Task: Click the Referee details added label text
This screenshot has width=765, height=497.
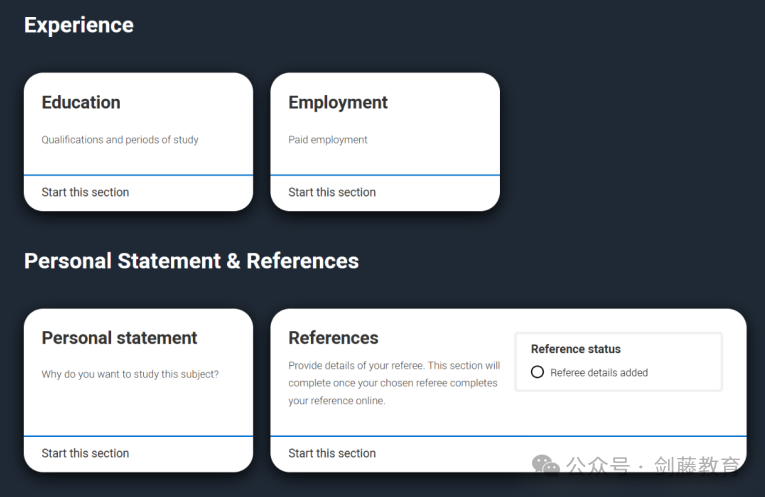Action: tap(599, 373)
